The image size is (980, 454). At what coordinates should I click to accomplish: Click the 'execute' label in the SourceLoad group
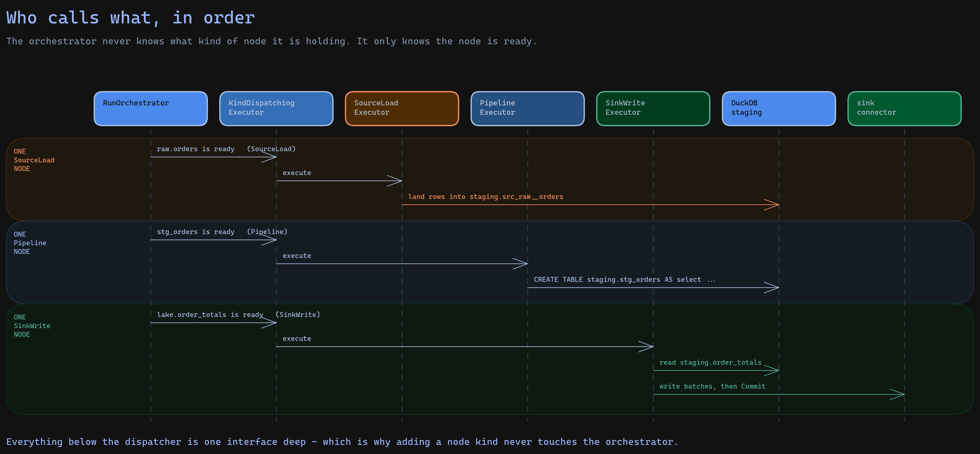click(297, 173)
